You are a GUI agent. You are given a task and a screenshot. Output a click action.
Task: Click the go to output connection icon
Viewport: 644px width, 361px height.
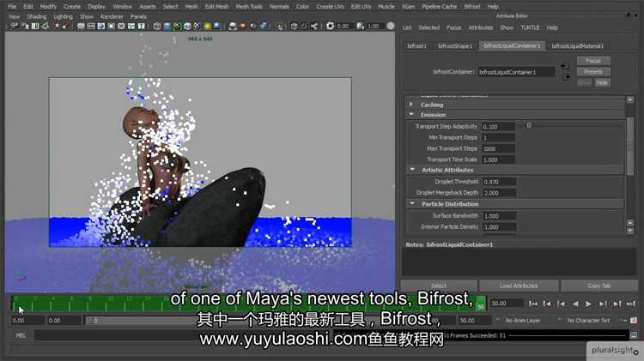[x=567, y=77]
